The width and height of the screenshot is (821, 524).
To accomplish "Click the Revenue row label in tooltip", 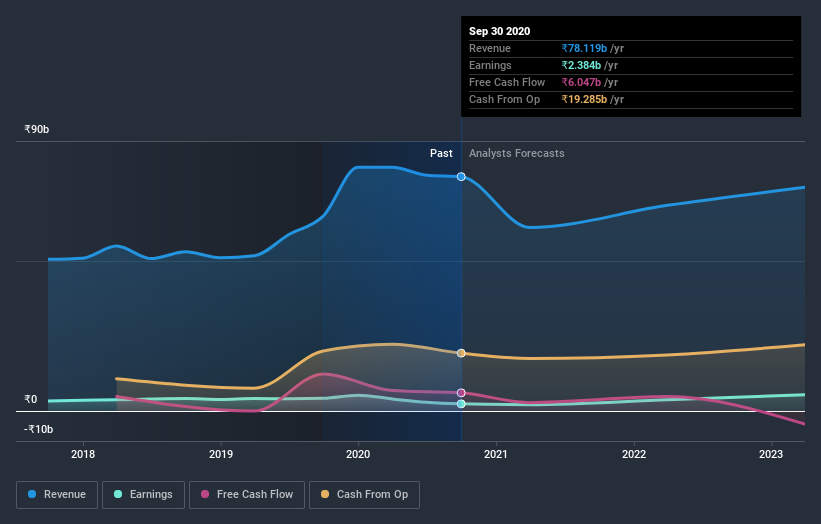I will pyautogui.click(x=490, y=48).
